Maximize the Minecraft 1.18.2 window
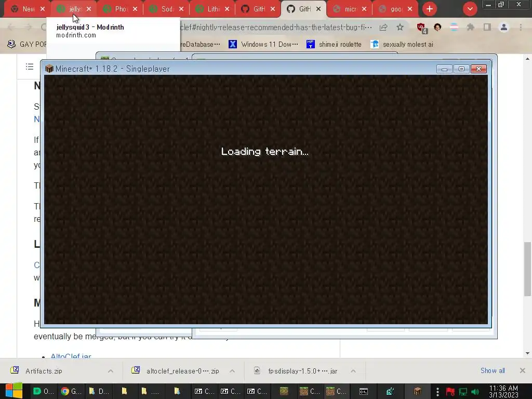This screenshot has height=399, width=532. click(x=461, y=69)
